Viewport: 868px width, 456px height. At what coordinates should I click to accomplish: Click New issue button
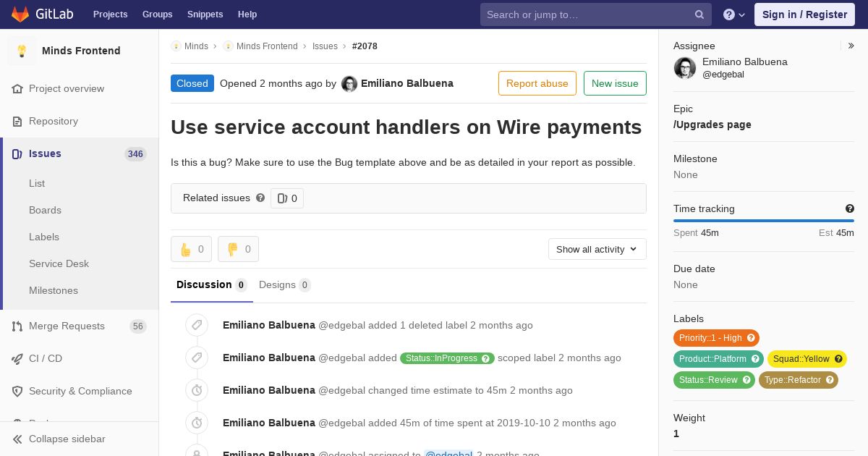(615, 83)
